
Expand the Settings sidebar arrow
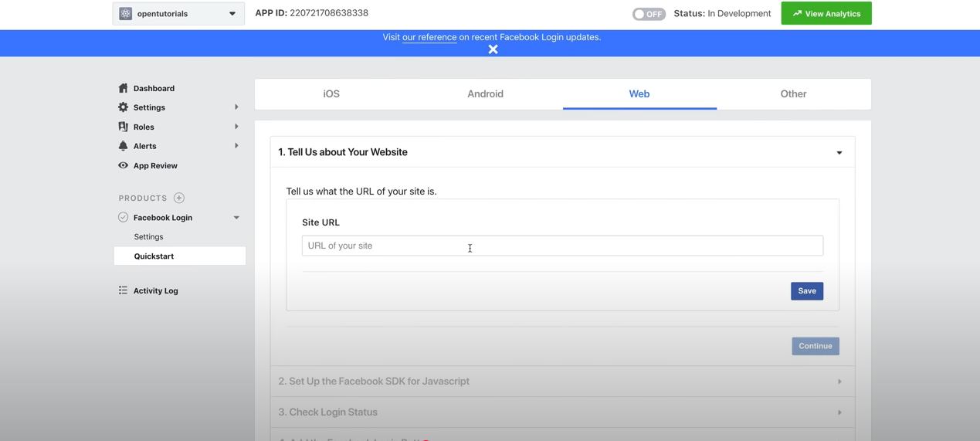coord(236,107)
